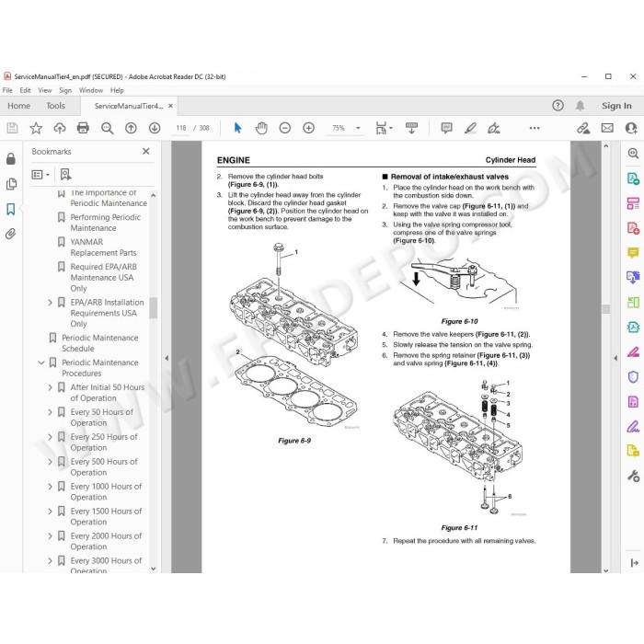644x644 pixels.
Task: Send file by email envelope icon
Action: 607,128
